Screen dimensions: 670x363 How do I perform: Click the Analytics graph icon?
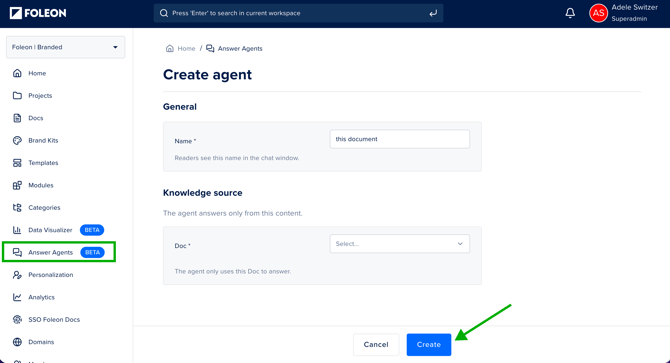pos(17,297)
